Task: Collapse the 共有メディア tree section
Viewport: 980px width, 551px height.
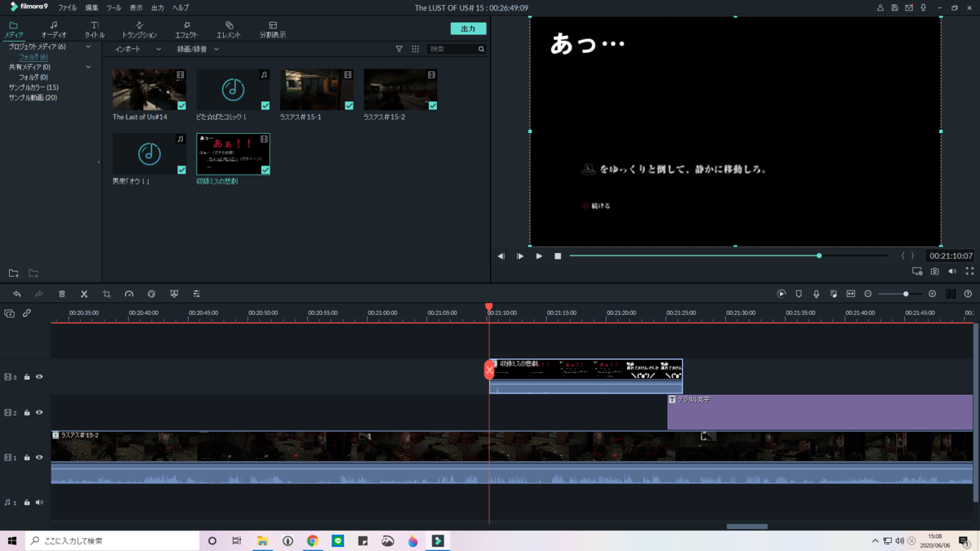Action: (88, 67)
